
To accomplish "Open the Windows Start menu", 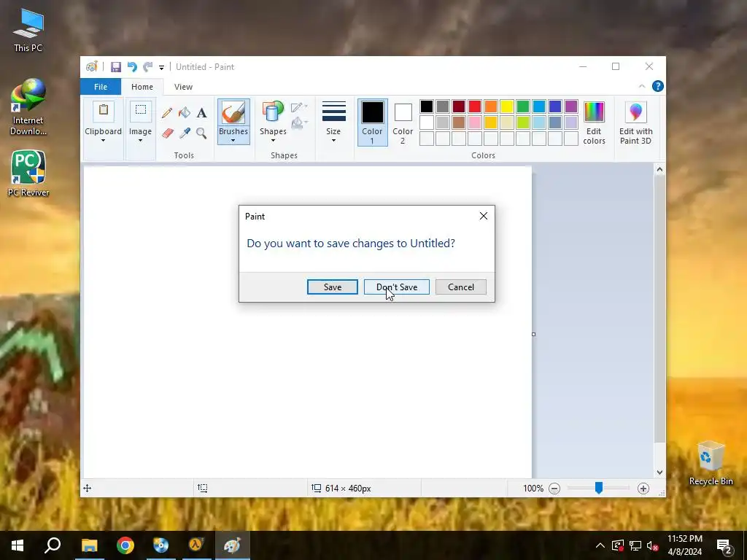I will [x=18, y=545].
